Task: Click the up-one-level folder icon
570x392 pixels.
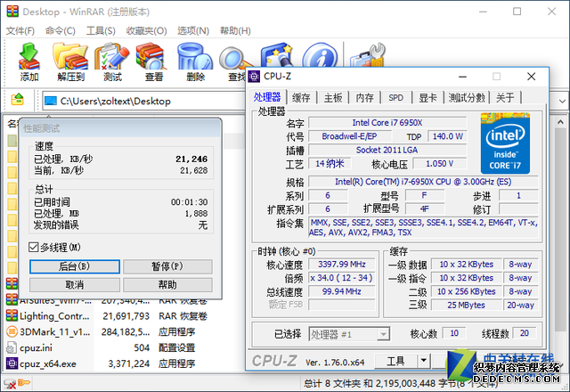Action: tap(17, 99)
